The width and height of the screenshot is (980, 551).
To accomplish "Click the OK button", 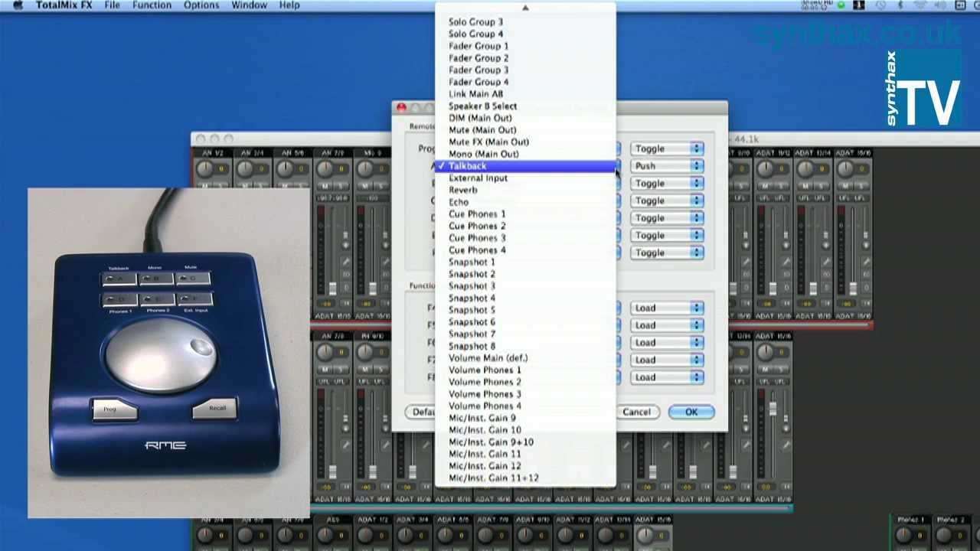I will click(691, 412).
